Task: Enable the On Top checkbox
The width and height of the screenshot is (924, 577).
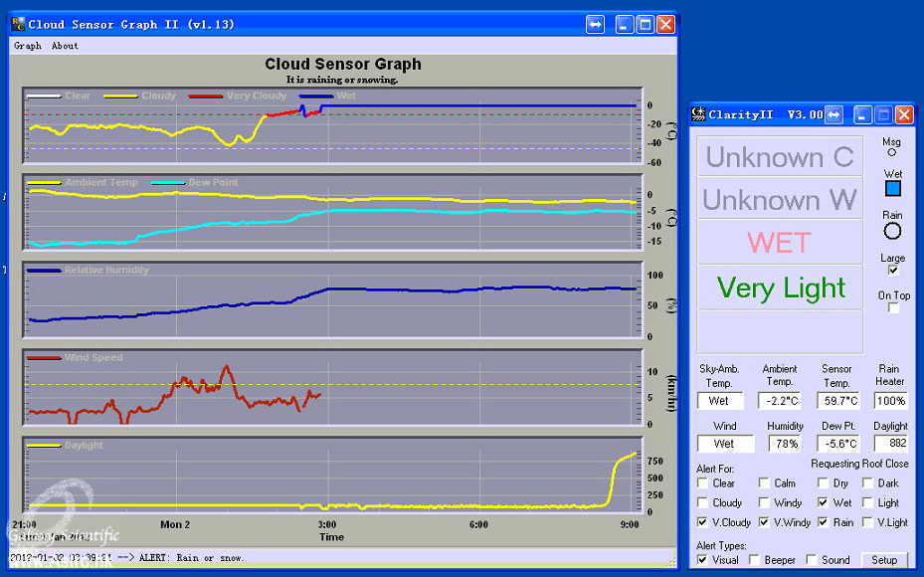Action: tap(892, 307)
